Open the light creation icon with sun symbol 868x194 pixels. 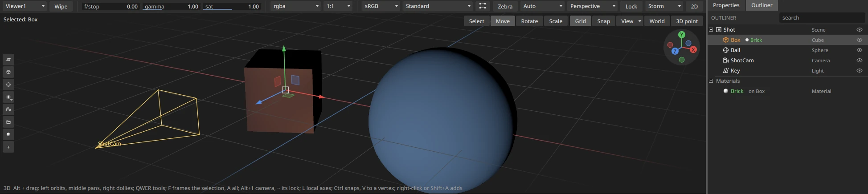(x=8, y=97)
